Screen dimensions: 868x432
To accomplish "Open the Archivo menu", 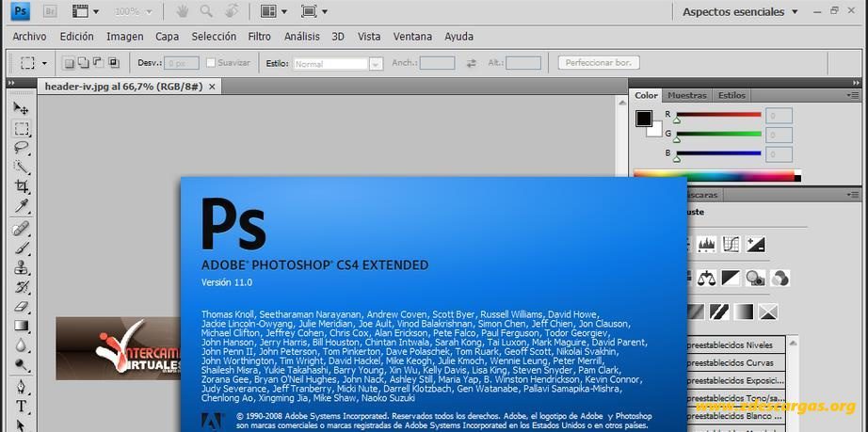I will [29, 37].
